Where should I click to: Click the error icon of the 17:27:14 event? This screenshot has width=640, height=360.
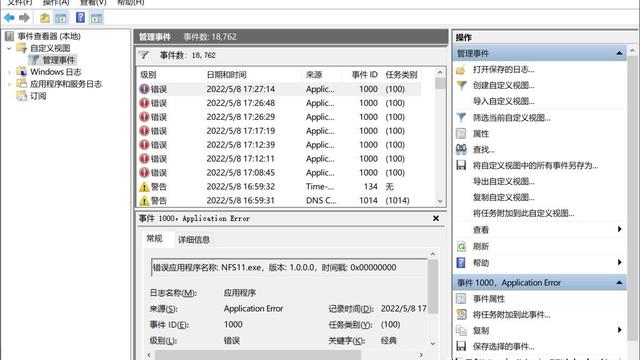(144, 89)
